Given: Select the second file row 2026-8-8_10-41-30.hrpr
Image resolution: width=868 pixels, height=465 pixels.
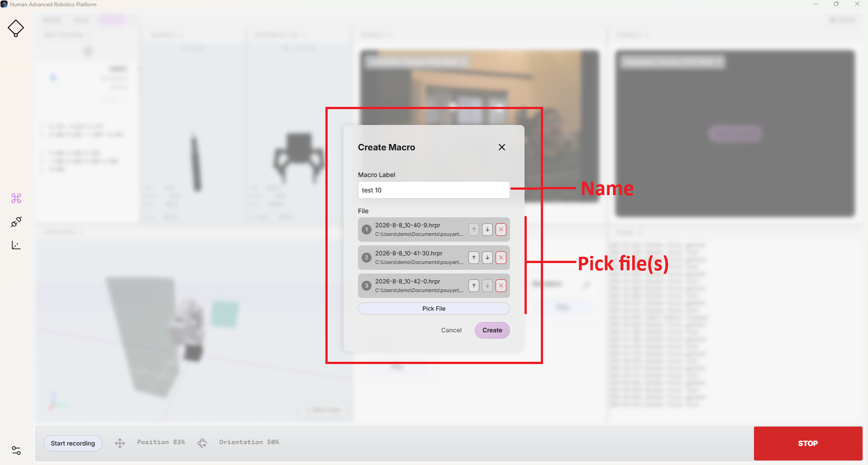Looking at the screenshot, I should point(434,258).
